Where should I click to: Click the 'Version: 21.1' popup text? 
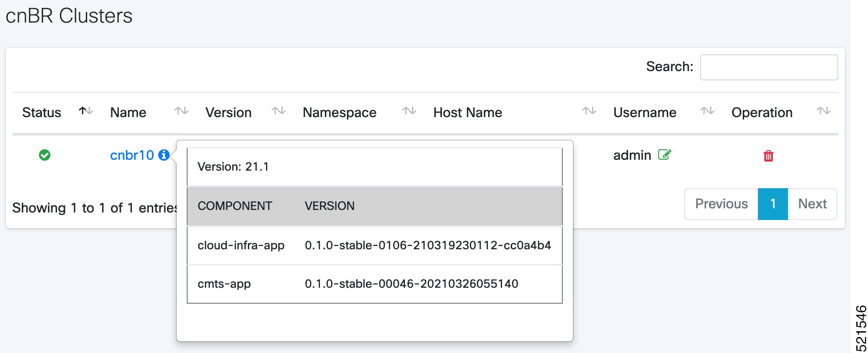point(233,167)
